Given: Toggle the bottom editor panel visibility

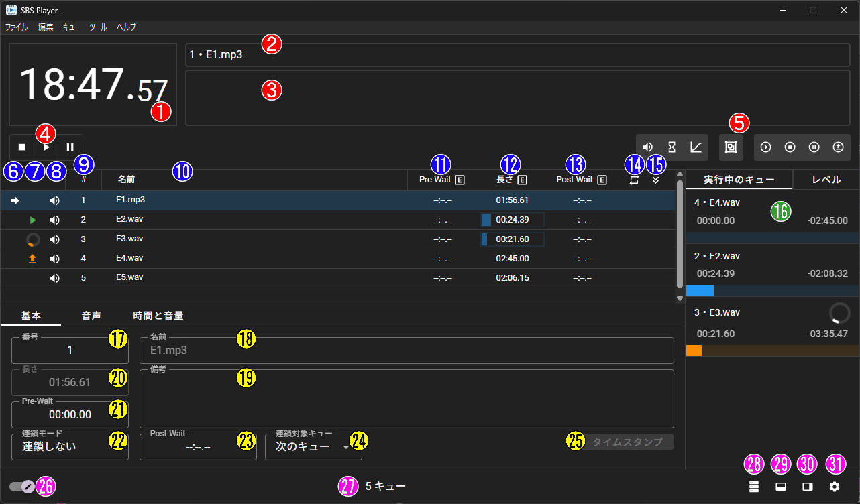Looking at the screenshot, I should [x=781, y=487].
